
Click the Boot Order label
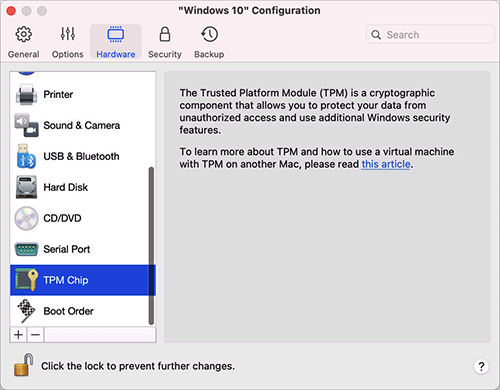click(69, 311)
